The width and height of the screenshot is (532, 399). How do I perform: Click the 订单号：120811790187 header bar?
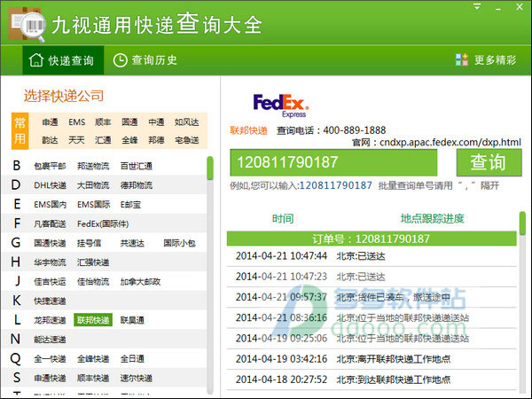click(x=372, y=239)
